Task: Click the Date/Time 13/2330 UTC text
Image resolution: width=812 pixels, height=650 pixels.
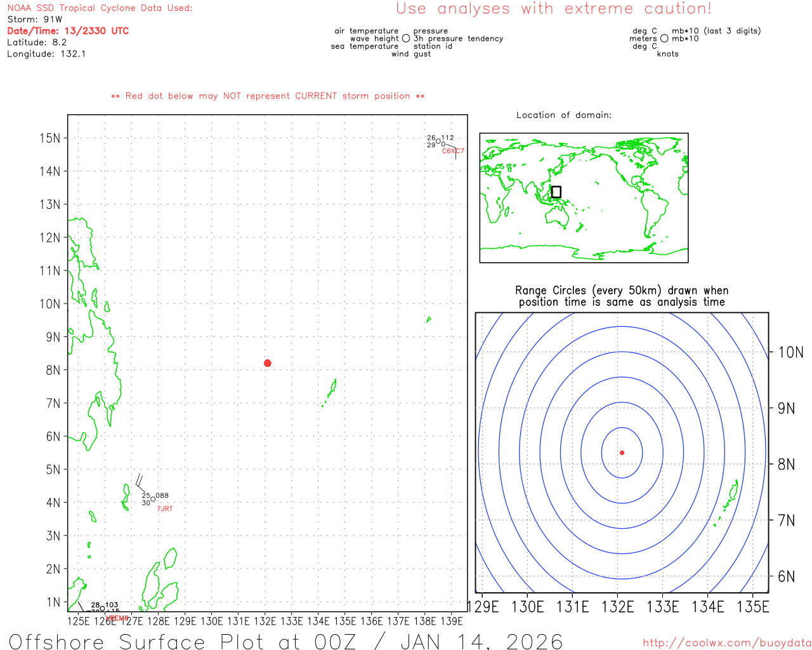Action: pos(68,30)
